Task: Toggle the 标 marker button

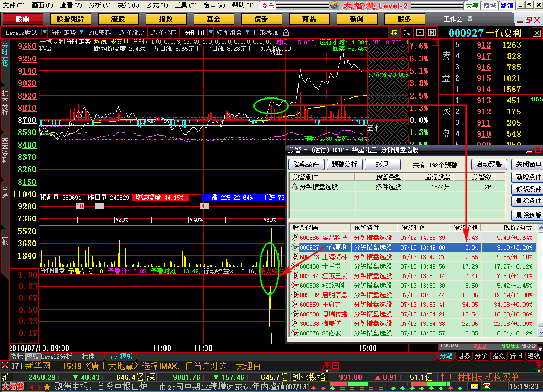Action: tap(394, 32)
